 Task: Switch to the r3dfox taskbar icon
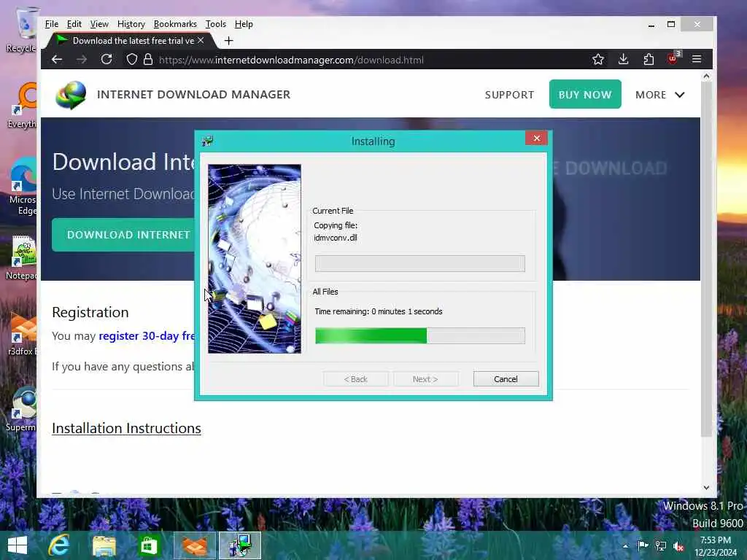(x=195, y=545)
